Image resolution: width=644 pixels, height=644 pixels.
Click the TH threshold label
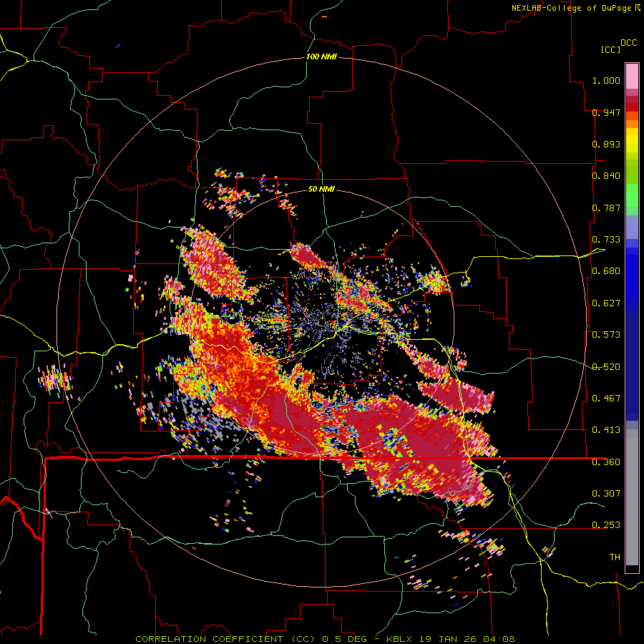615,557
